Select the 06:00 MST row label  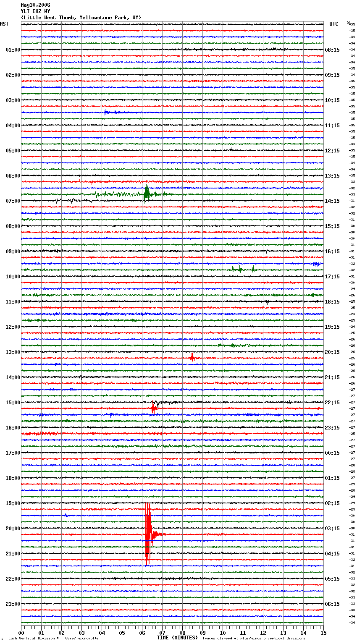[x=13, y=176]
